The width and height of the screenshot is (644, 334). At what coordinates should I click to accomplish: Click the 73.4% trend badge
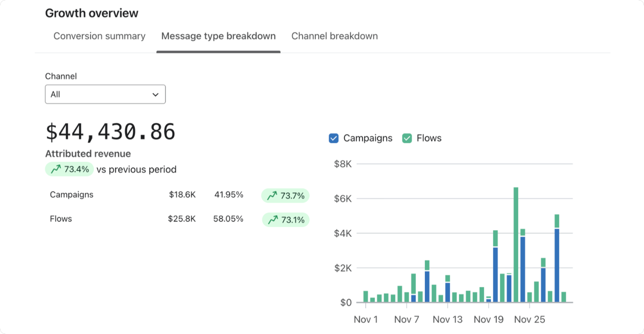pos(69,169)
